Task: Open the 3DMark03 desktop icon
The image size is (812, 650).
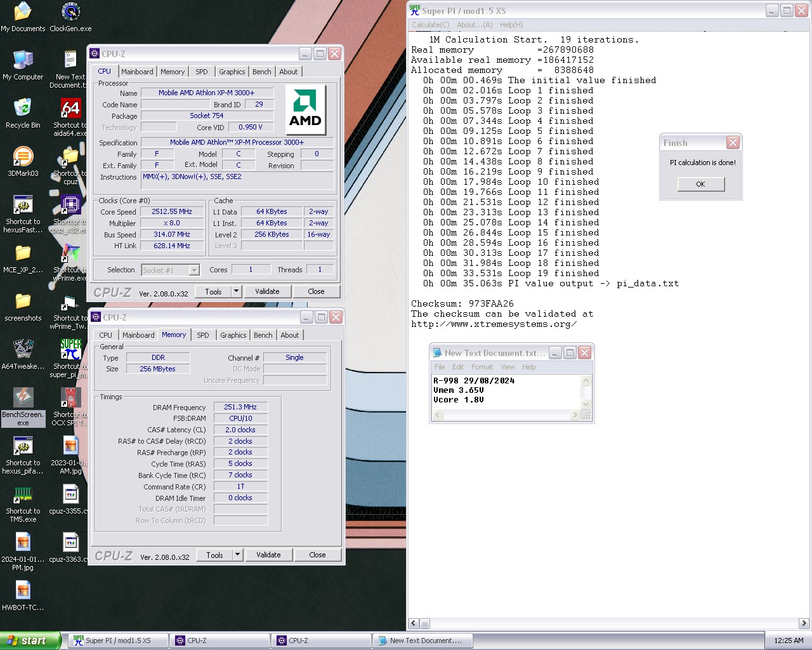Action: pos(23,161)
